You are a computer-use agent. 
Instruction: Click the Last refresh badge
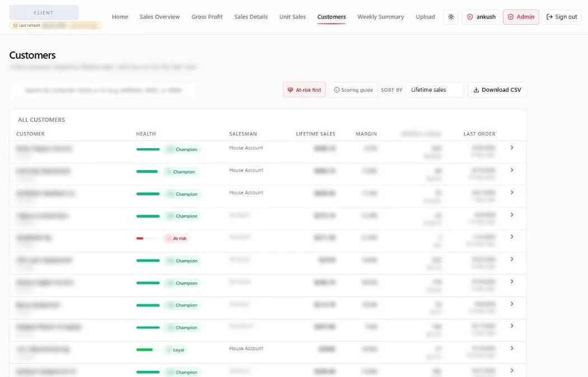point(55,26)
